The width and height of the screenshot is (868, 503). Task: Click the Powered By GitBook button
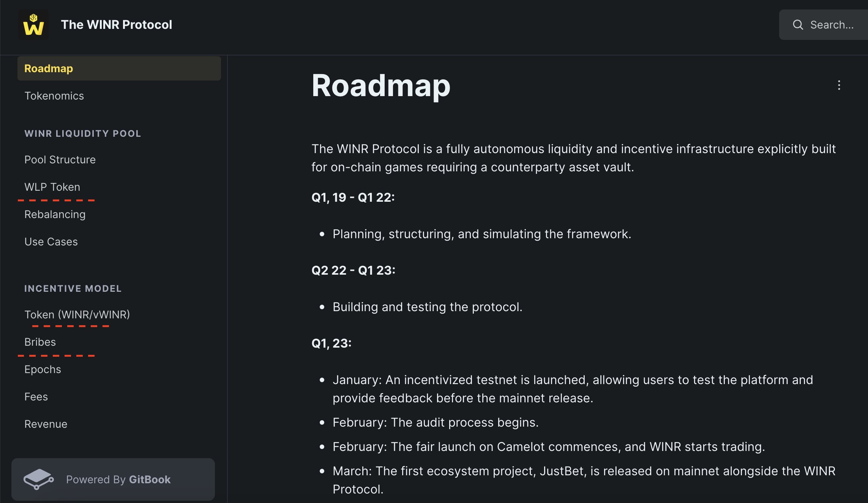coord(113,479)
